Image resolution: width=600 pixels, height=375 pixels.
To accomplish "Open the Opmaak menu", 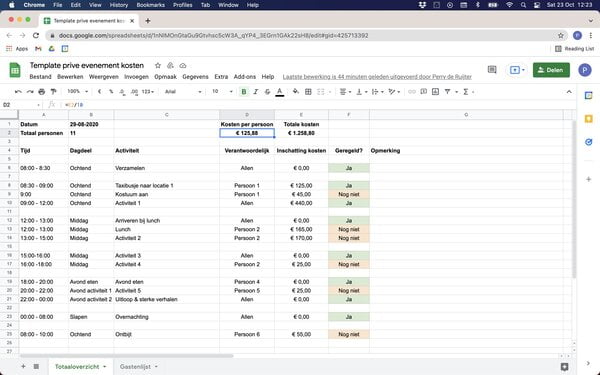I will [x=165, y=77].
